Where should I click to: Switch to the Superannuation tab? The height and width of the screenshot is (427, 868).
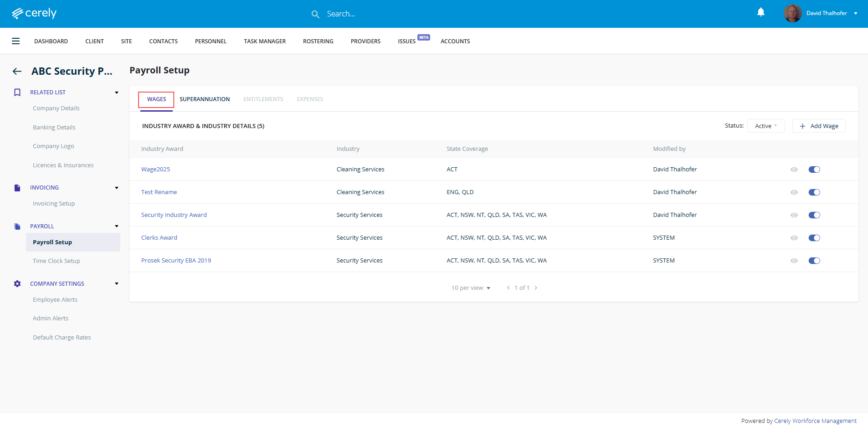click(x=205, y=99)
